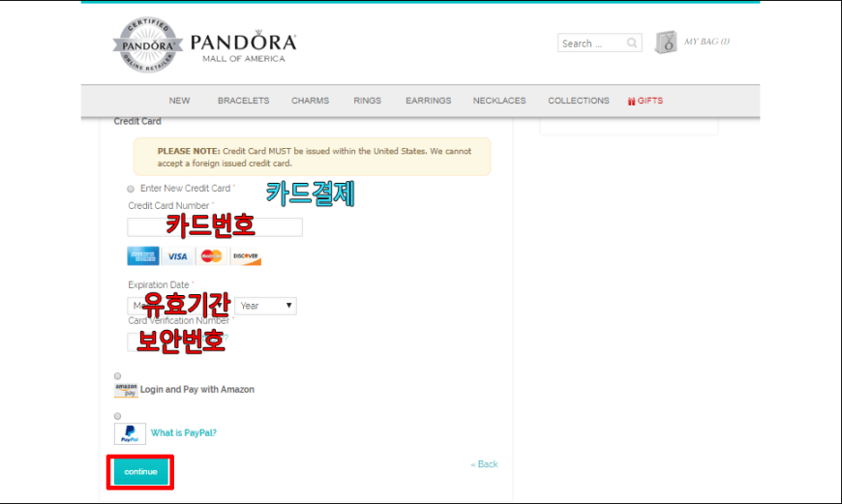The height and width of the screenshot is (504, 842).
Task: Click the Pandora certified retailer badge logo
Action: tap(148, 45)
